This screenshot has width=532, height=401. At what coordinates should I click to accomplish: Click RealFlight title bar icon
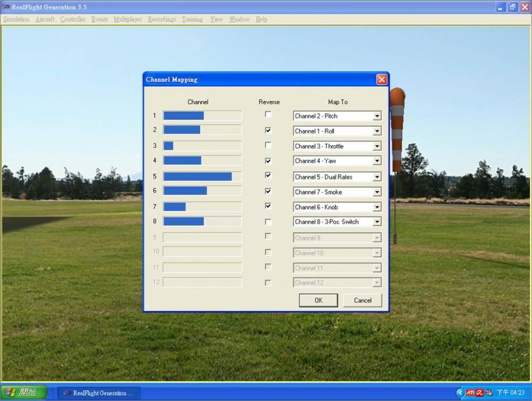[6, 7]
